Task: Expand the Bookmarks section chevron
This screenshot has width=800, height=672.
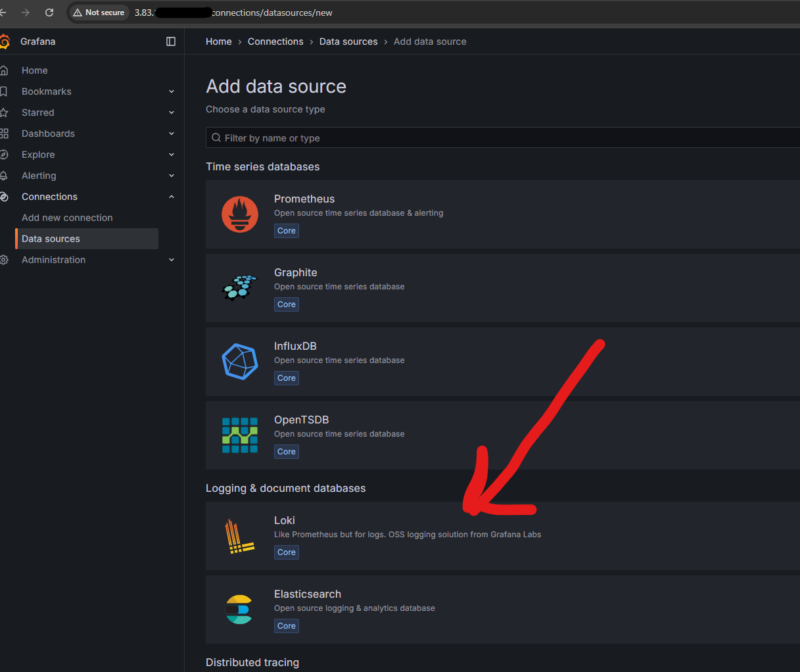Action: click(x=172, y=91)
